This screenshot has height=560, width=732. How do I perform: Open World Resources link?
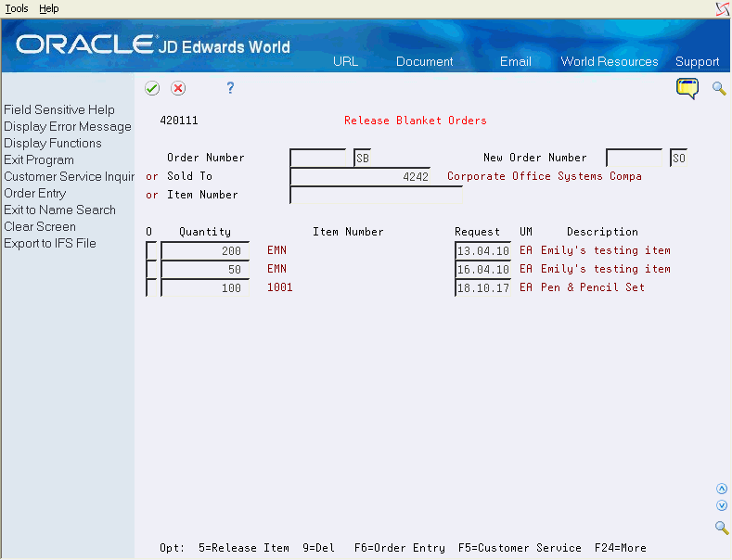(610, 61)
